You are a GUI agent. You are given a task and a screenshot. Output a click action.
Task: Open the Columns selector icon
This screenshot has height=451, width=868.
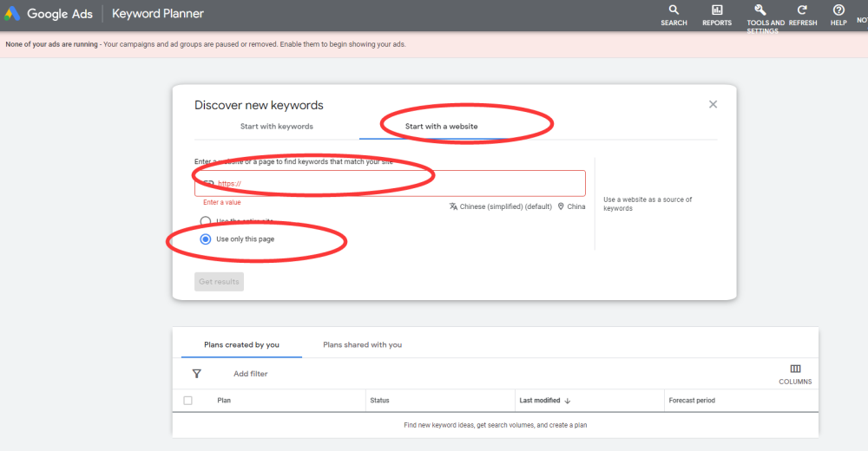(795, 369)
